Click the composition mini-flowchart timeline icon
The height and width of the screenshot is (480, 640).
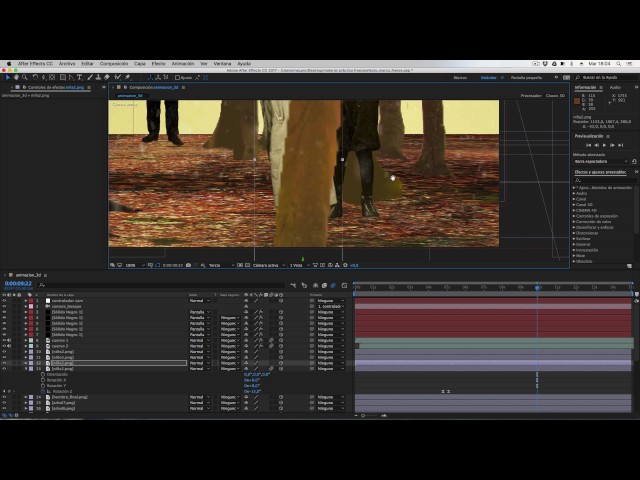293,285
